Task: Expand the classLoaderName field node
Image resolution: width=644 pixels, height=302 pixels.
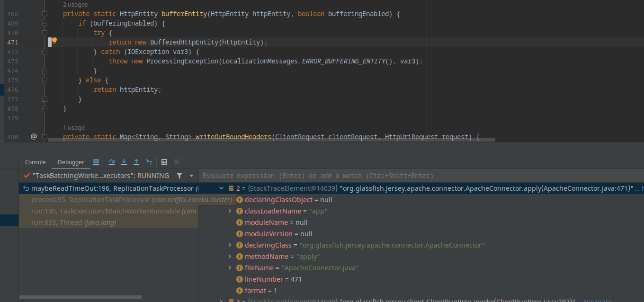Action: click(230, 211)
